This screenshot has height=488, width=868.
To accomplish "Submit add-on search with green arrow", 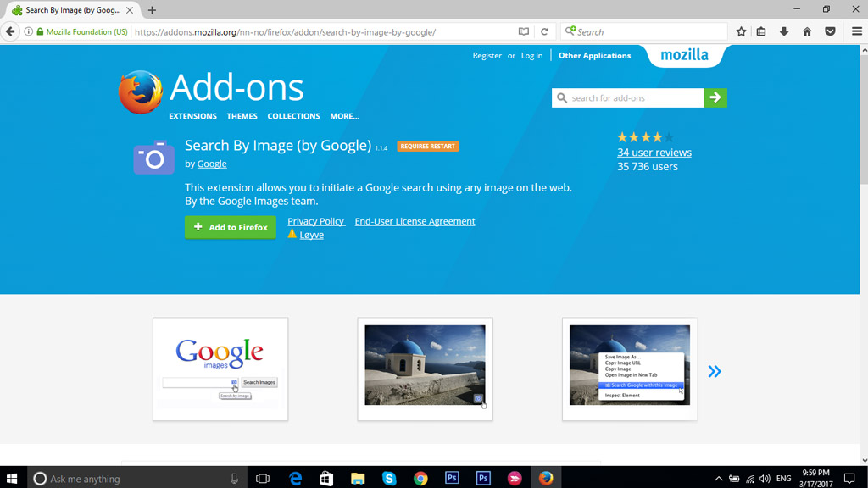I will 715,98.
